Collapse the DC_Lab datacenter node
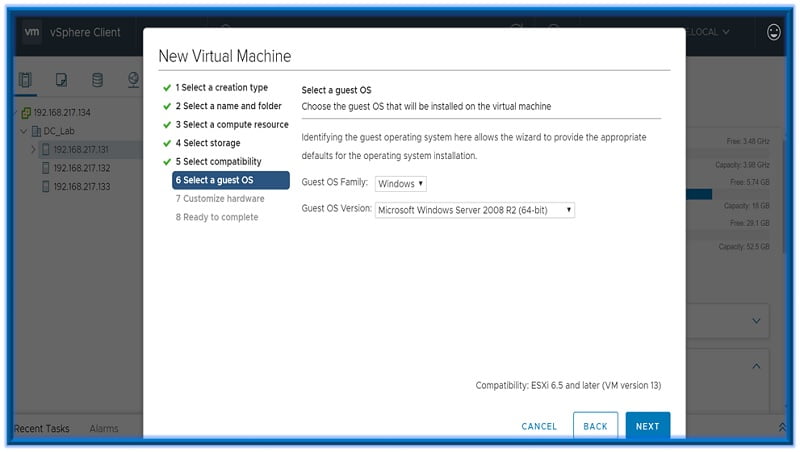The image size is (800, 452). coord(22,131)
